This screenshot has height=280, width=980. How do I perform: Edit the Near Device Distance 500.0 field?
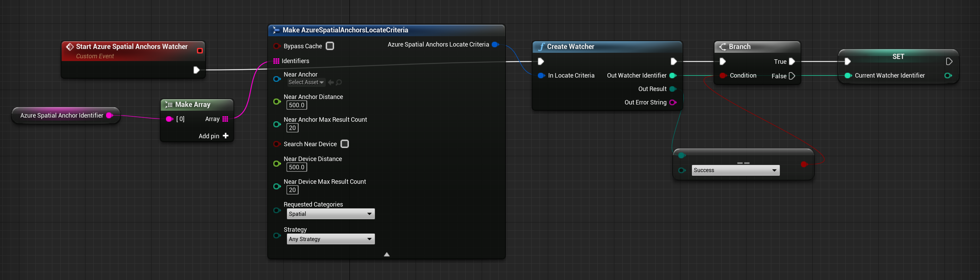[297, 167]
